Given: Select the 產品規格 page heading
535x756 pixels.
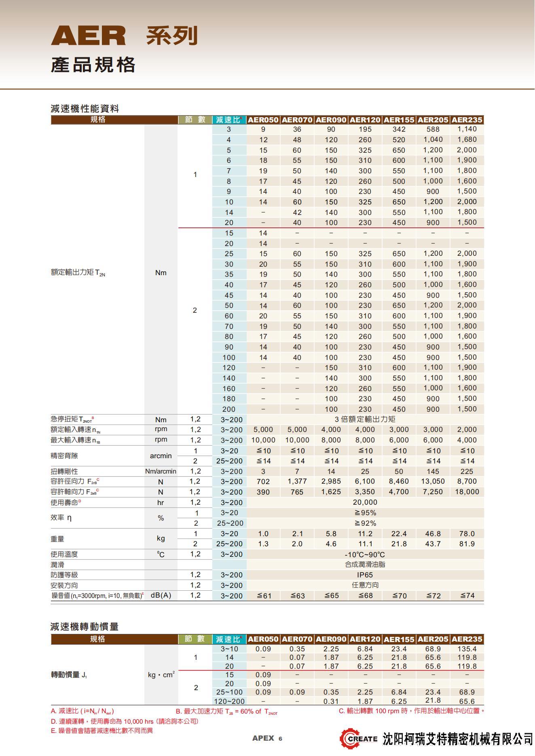Looking at the screenshot, I should (x=93, y=65).
